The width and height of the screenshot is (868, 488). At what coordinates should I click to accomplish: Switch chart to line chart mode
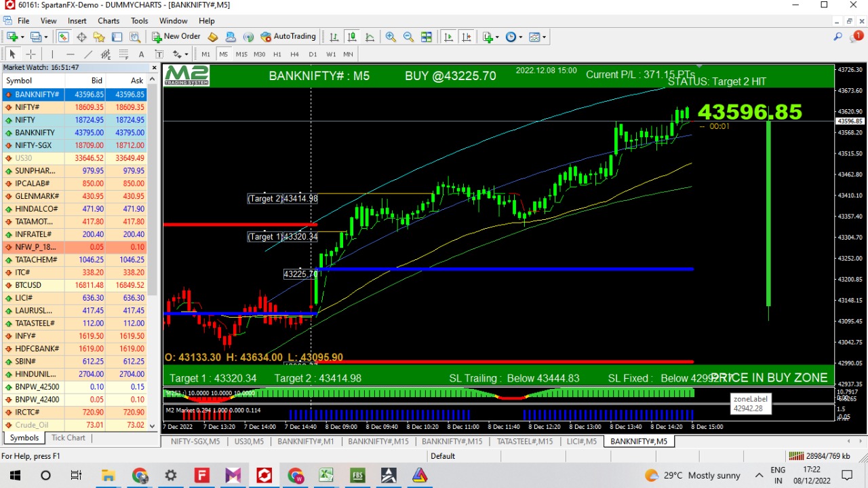click(x=370, y=37)
